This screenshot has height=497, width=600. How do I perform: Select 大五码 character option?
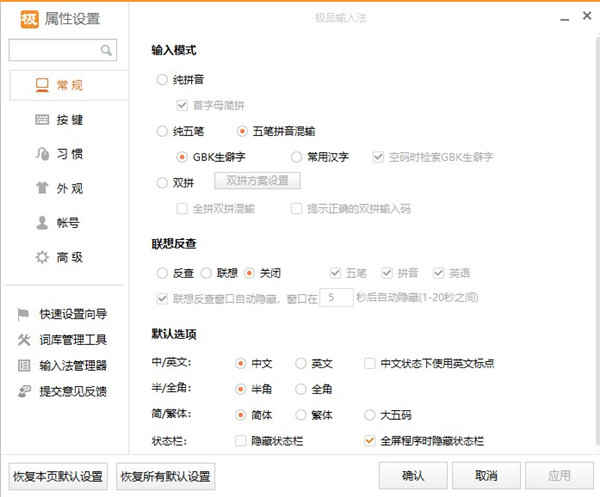370,415
